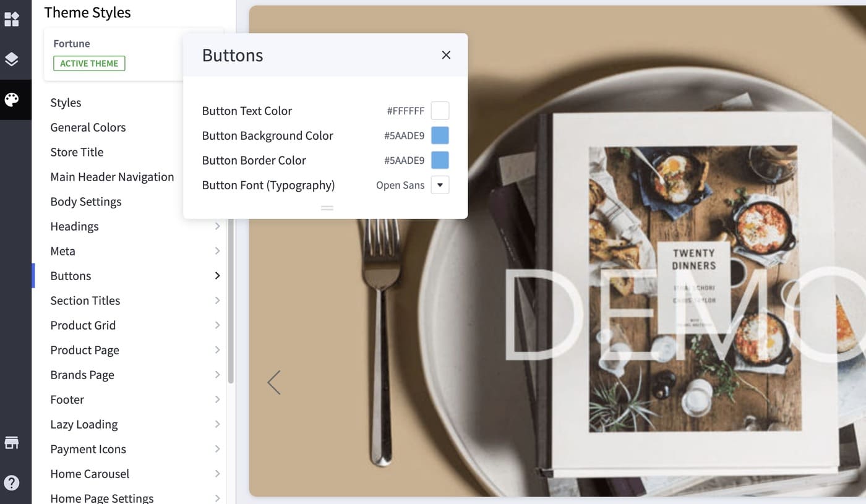Expand the Footer chevron

[217, 399]
